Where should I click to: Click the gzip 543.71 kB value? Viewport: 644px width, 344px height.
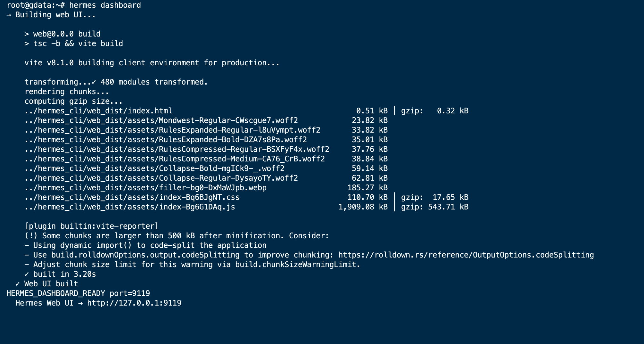tap(448, 207)
